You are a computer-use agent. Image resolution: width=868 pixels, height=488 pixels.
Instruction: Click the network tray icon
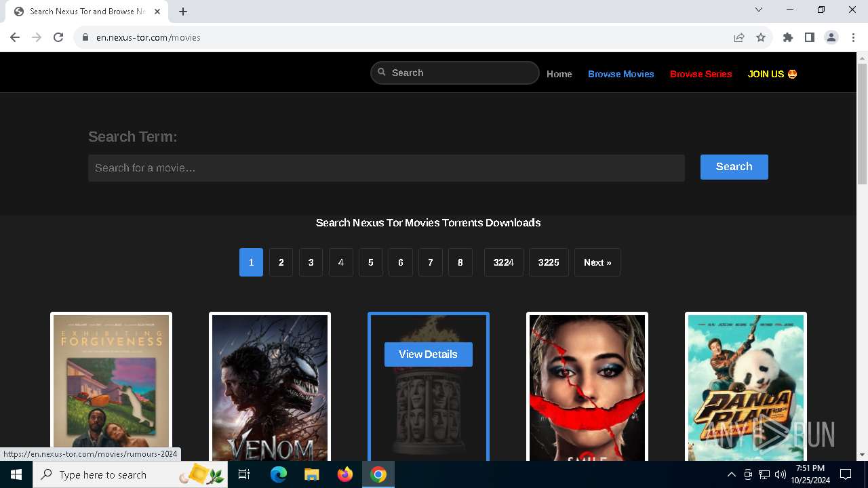(x=764, y=474)
